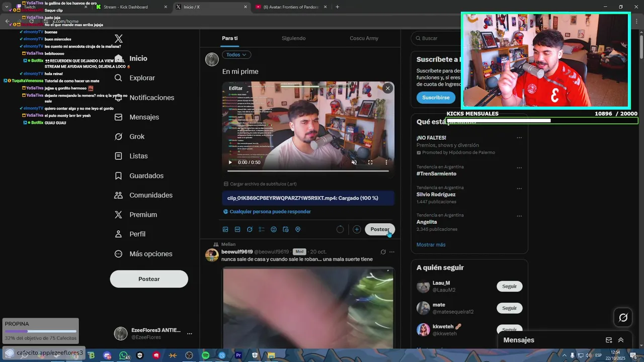
Task: Change reply setting Cualquier persona puede responder
Action: click(267, 212)
